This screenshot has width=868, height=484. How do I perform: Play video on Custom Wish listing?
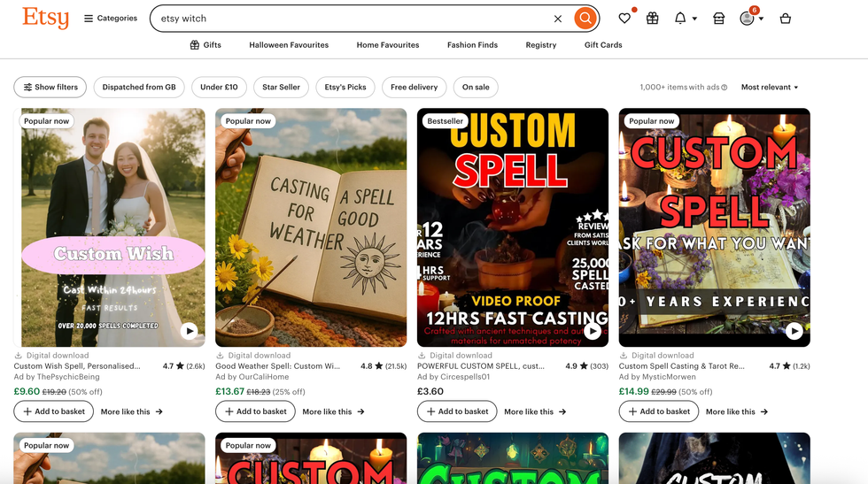(x=189, y=331)
